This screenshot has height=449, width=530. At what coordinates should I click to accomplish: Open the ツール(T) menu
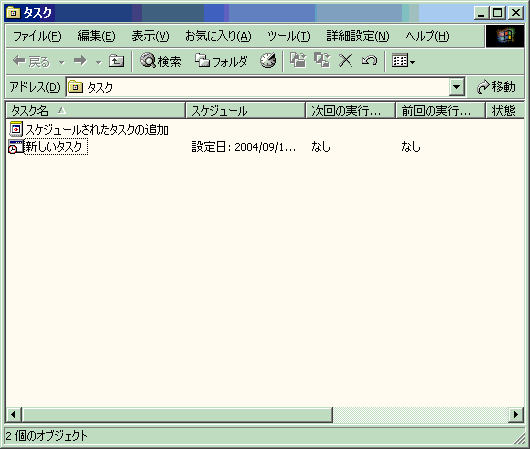click(x=289, y=36)
